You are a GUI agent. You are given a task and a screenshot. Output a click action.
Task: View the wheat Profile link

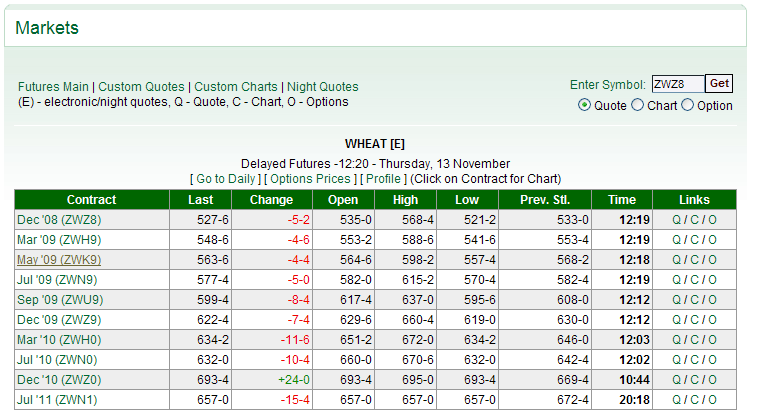383,179
